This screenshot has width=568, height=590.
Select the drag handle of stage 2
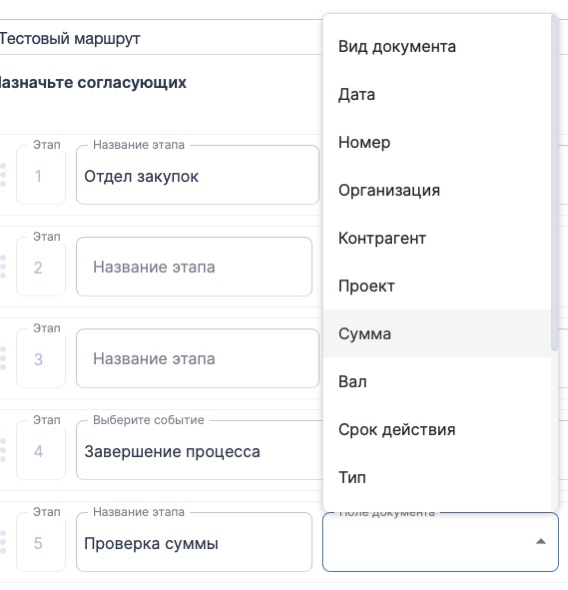pyautogui.click(x=3, y=267)
